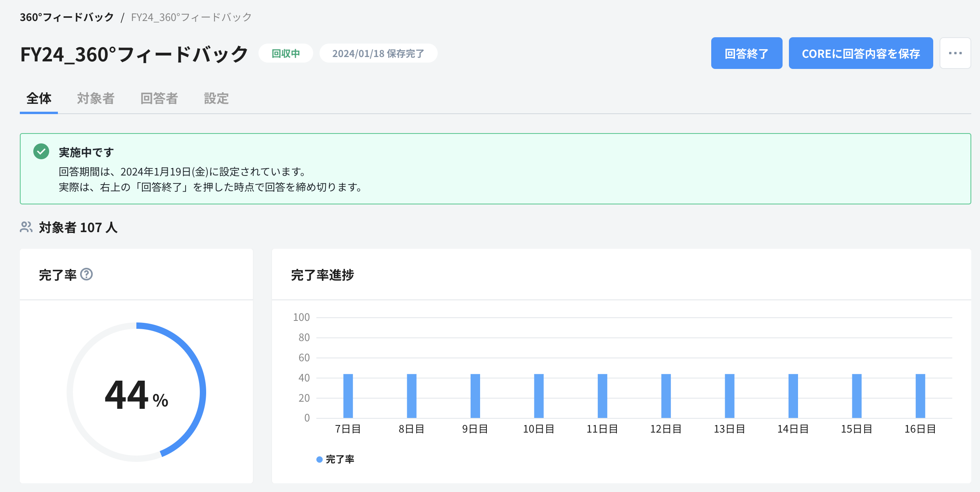Click the 実施中です banner text
The width and height of the screenshot is (980, 492).
[x=86, y=152]
